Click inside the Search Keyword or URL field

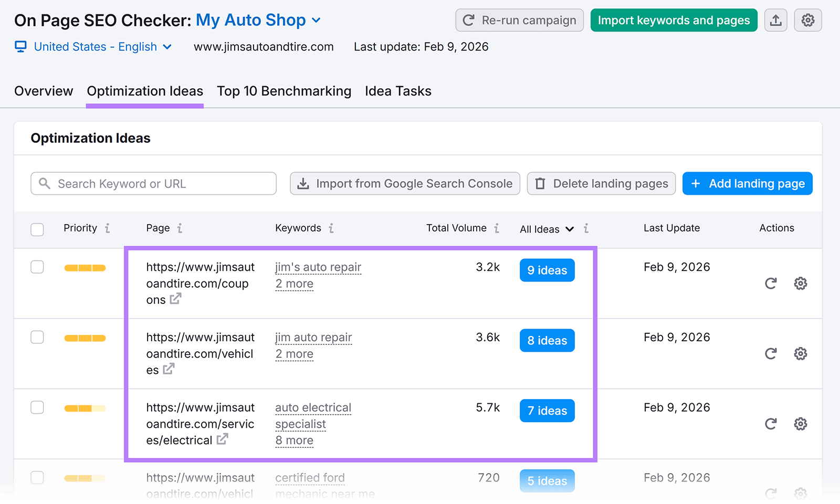[x=152, y=184]
